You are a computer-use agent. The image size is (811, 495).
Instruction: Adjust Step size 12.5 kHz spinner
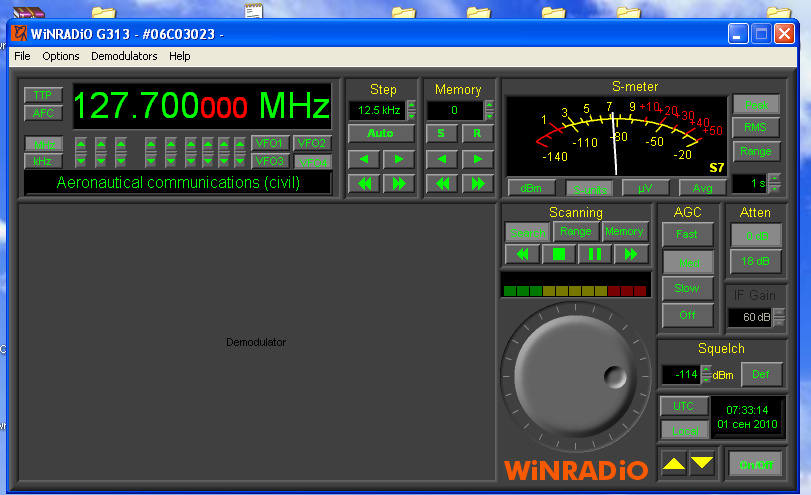click(x=412, y=110)
